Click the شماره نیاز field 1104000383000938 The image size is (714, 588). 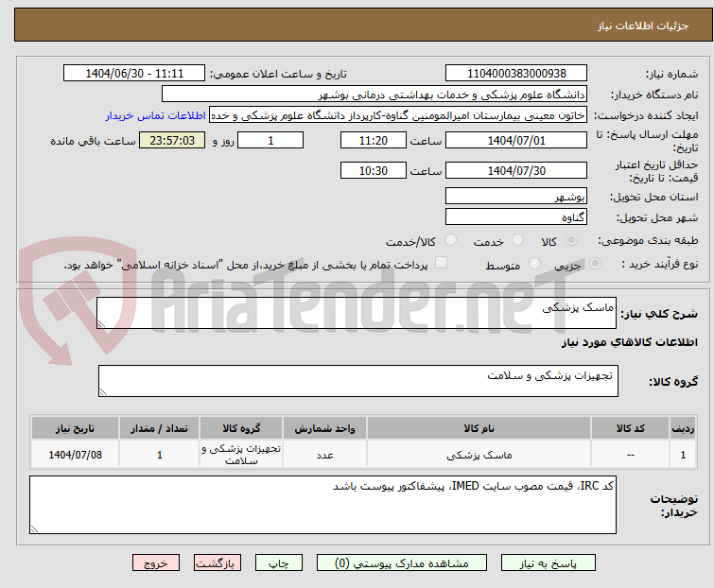tap(516, 74)
